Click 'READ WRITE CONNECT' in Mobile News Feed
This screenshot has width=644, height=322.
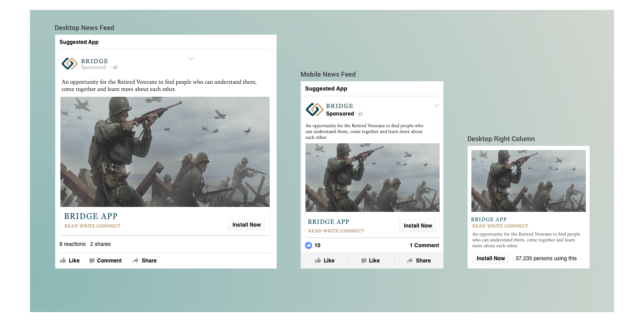(x=336, y=231)
